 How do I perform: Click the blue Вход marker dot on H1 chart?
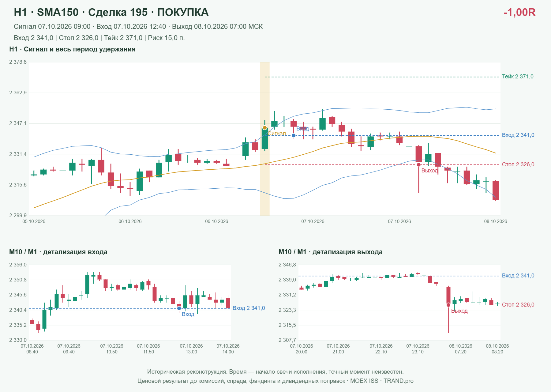pos(294,135)
